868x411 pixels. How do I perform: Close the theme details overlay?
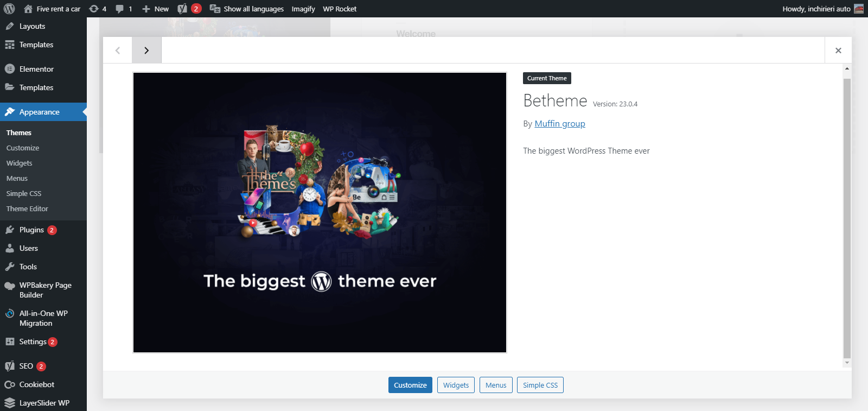point(838,50)
